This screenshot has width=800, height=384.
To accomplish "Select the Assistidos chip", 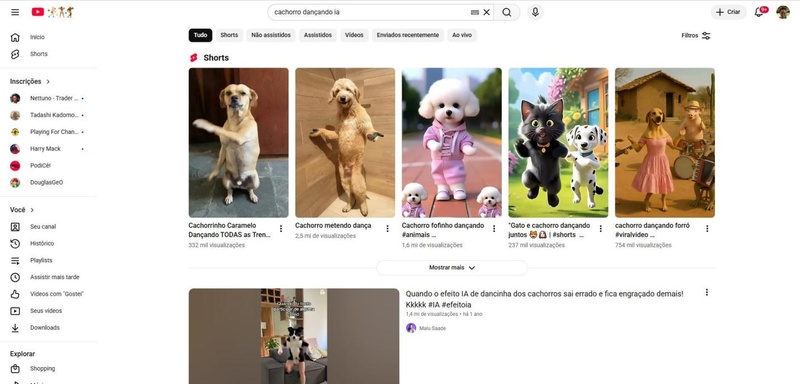I will click(x=318, y=35).
